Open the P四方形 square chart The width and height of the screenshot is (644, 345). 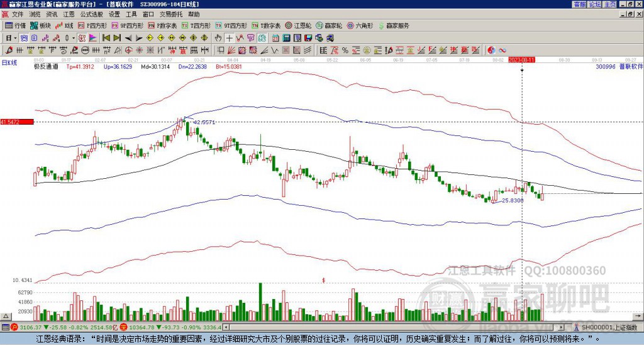click(93, 25)
